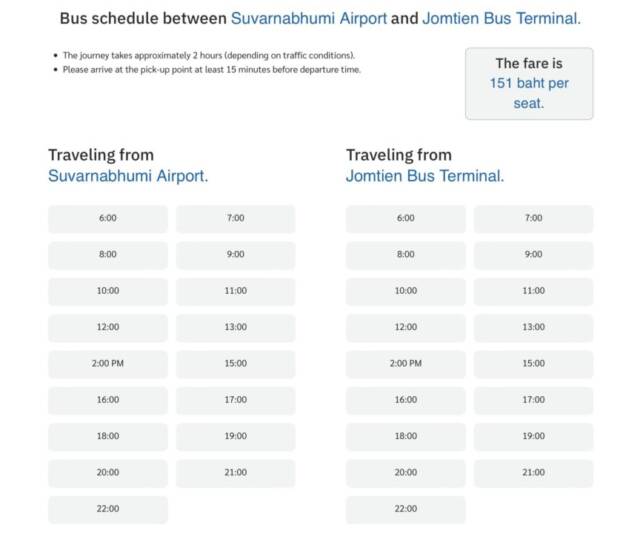
Task: Choose 19:00 time from Suvarnabhumi Airport
Action: (x=236, y=437)
